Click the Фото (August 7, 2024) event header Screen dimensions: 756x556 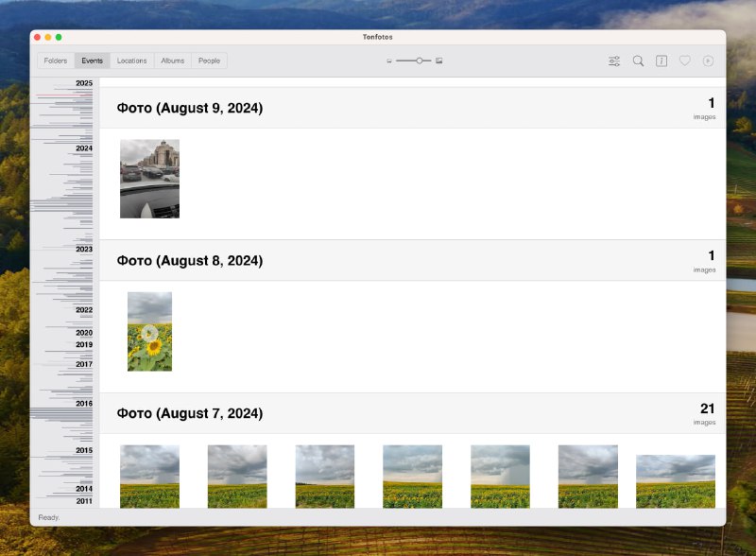coord(190,413)
